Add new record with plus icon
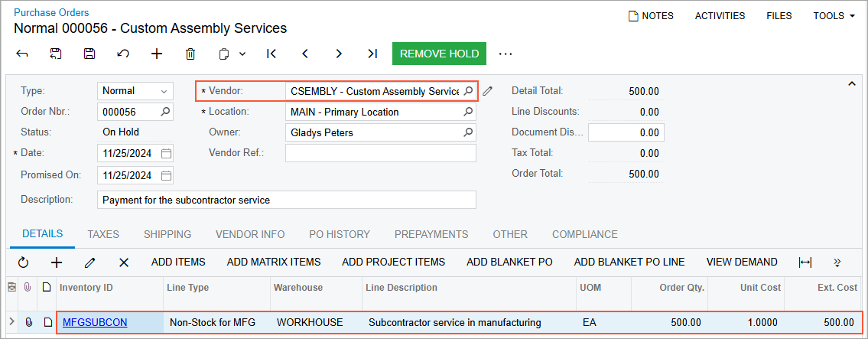This screenshot has width=868, height=339. click(x=157, y=54)
